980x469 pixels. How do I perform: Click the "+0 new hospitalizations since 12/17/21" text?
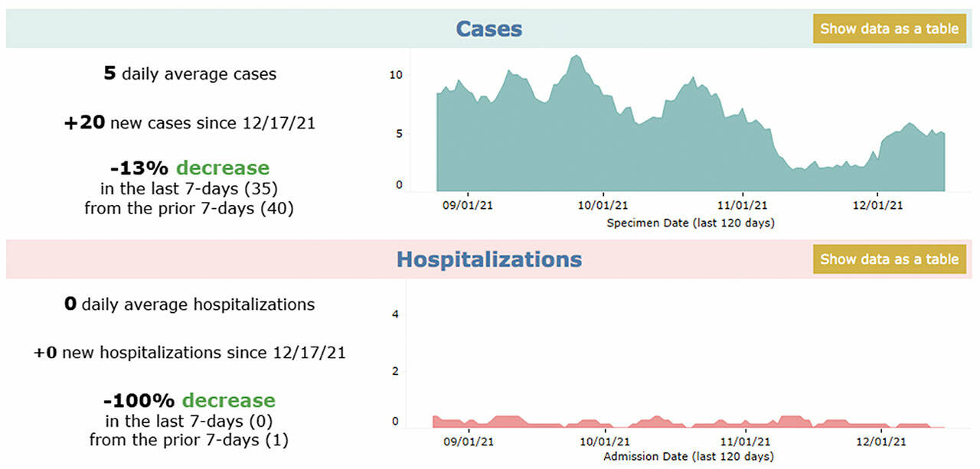tap(189, 353)
